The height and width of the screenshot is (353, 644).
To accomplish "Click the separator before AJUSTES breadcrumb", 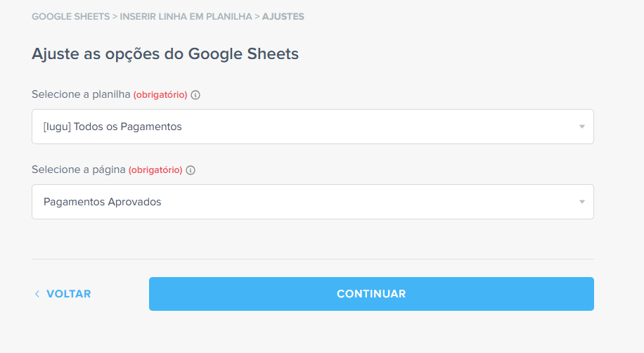I will pos(257,16).
